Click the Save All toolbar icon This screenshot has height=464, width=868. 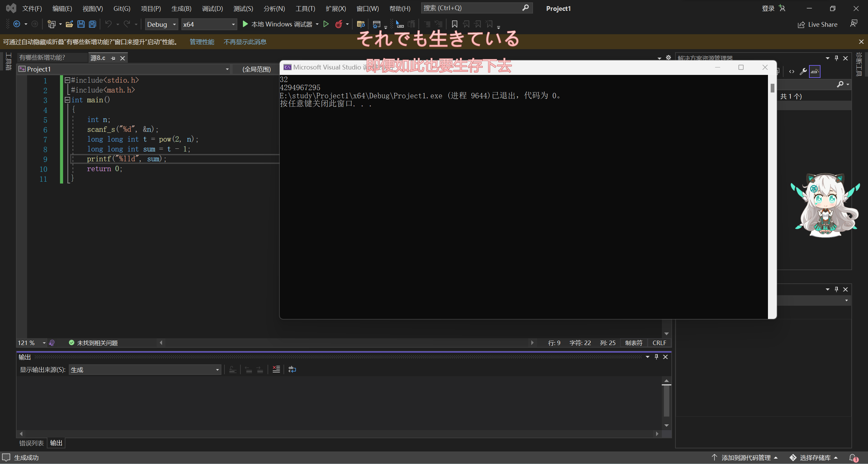92,24
